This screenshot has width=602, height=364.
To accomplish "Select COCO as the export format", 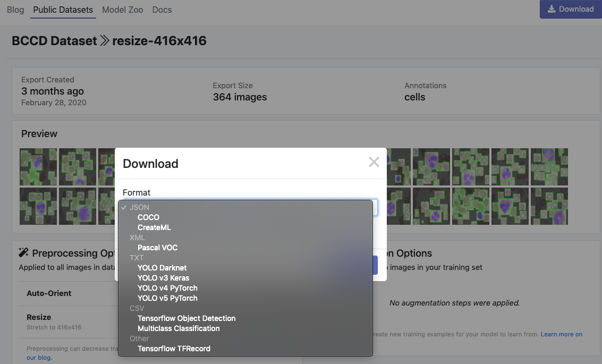I will [x=149, y=217].
